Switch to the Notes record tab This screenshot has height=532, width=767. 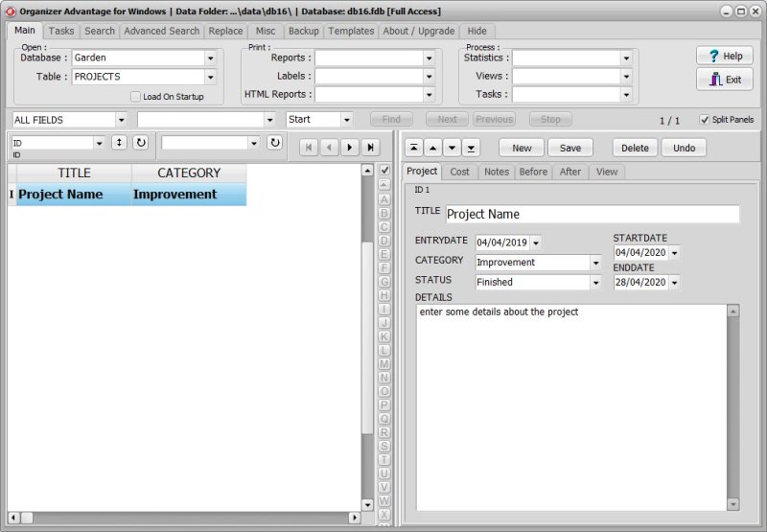[497, 172]
